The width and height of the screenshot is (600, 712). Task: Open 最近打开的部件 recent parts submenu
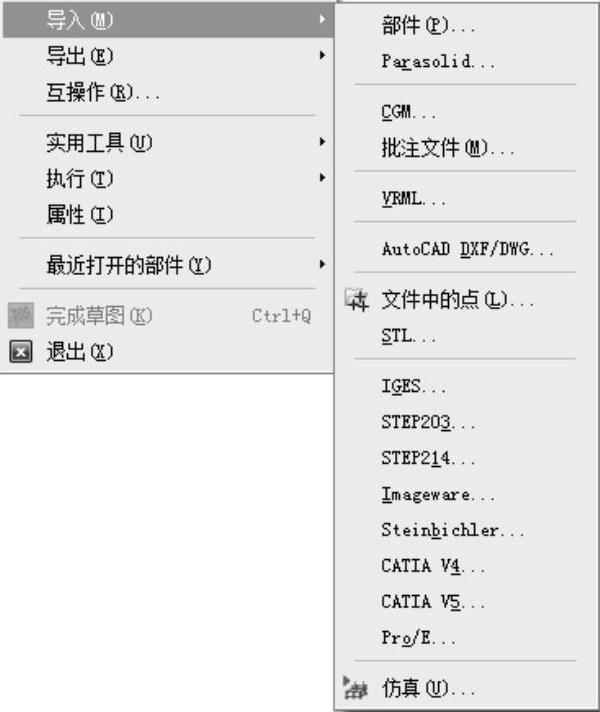[x=322, y=265]
